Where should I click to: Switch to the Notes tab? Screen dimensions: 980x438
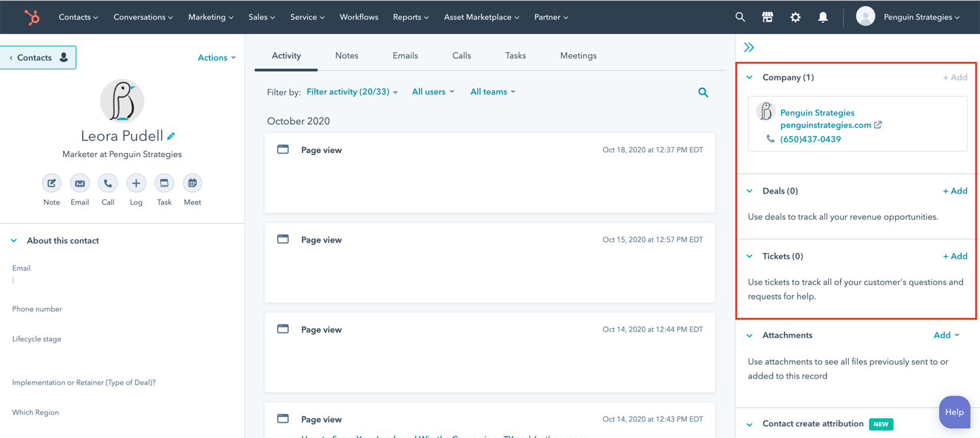[346, 56]
